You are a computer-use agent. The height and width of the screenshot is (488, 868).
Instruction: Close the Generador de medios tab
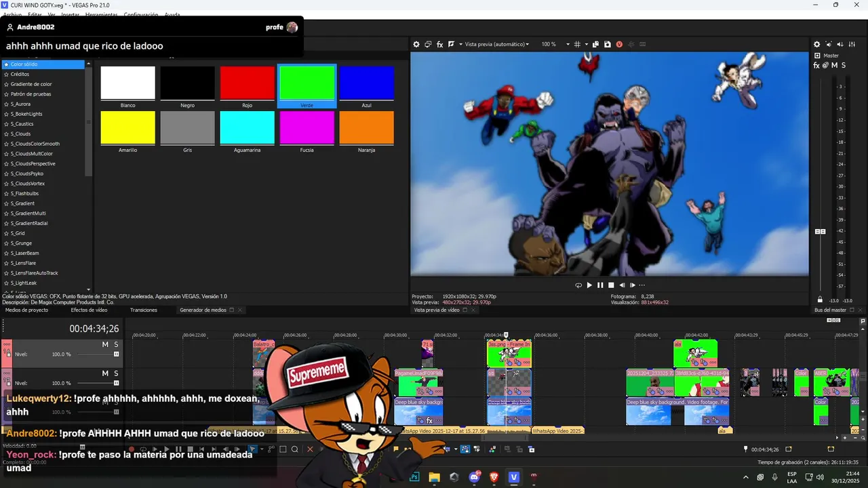[x=239, y=310]
